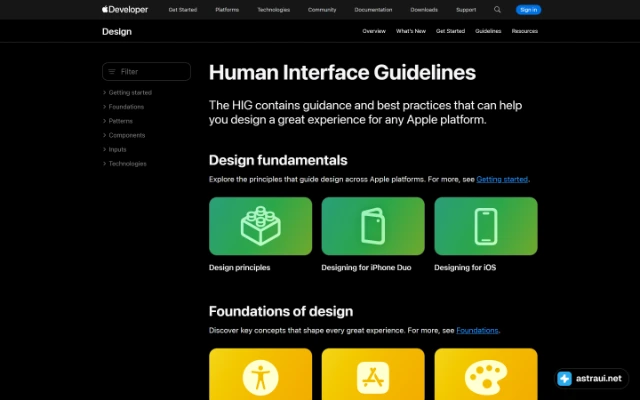Expand the Patterns sidebar section
This screenshot has height=400, width=640.
118,121
